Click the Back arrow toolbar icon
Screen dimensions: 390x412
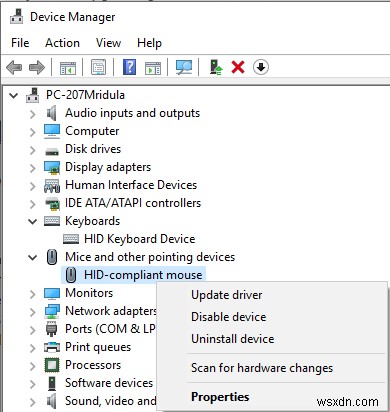click(14, 67)
